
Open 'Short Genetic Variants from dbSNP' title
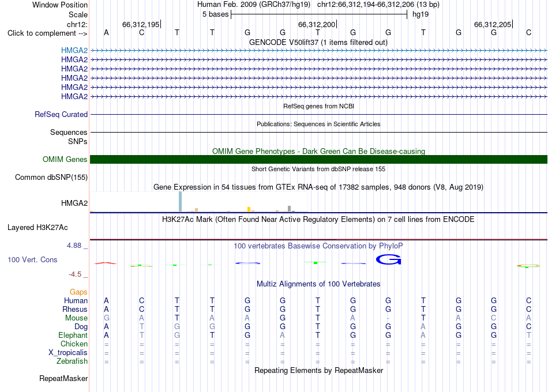click(318, 169)
